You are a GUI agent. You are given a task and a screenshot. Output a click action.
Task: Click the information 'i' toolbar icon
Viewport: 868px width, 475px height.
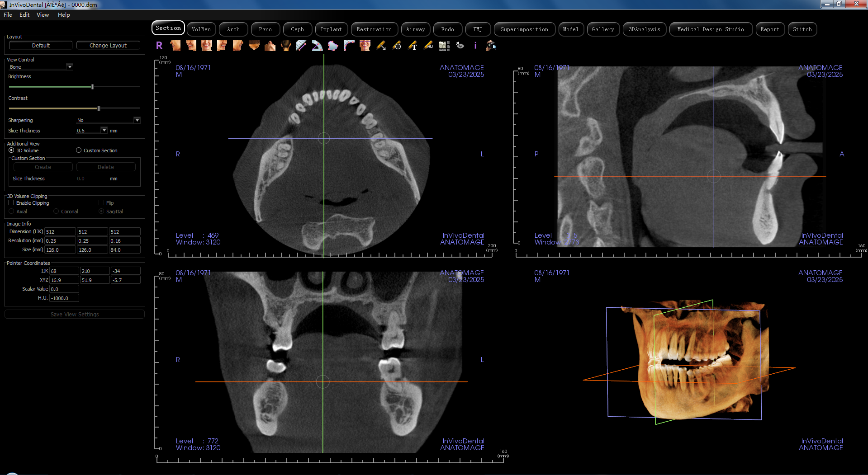(x=475, y=46)
